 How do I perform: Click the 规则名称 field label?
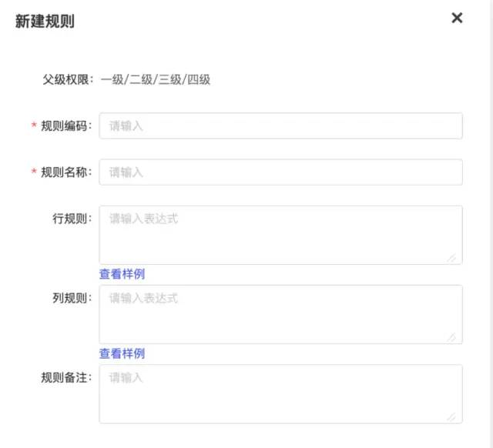(65, 172)
